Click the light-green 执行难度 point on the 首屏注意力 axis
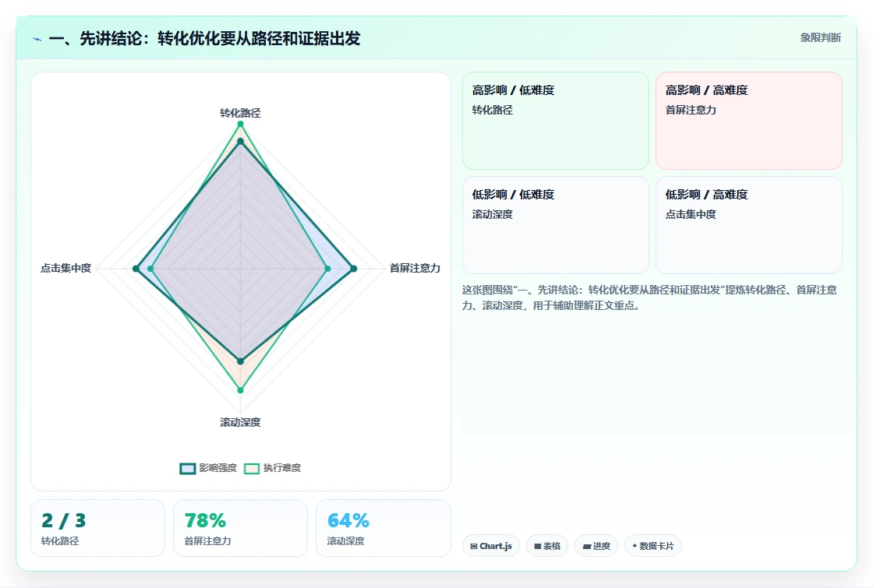Screen dimensions: 873x588 tap(327, 269)
